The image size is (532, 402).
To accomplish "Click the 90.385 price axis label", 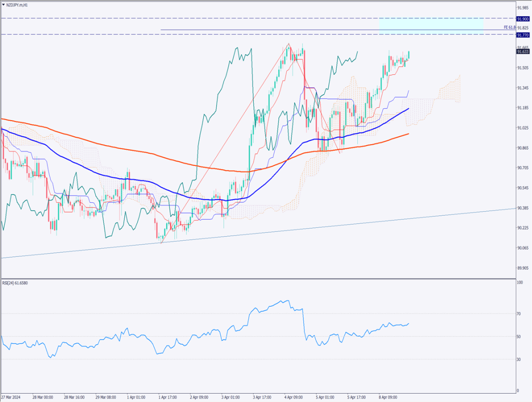I will [522, 208].
